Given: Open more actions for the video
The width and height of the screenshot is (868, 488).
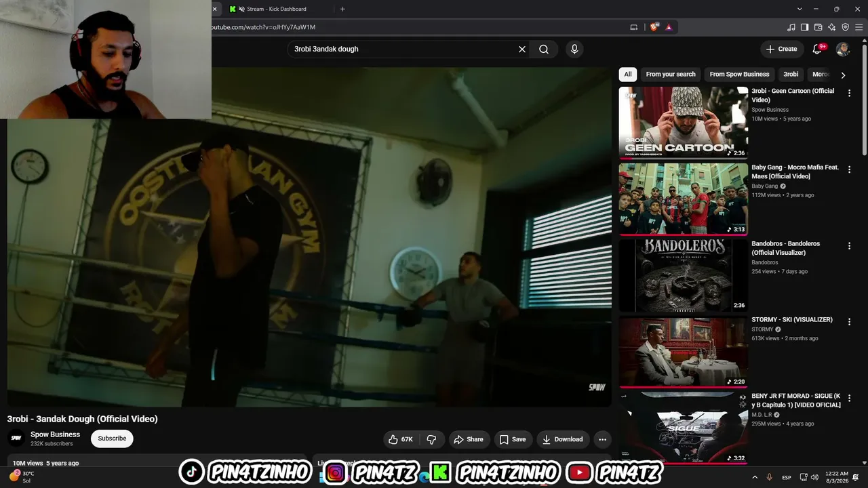Looking at the screenshot, I should (x=602, y=439).
